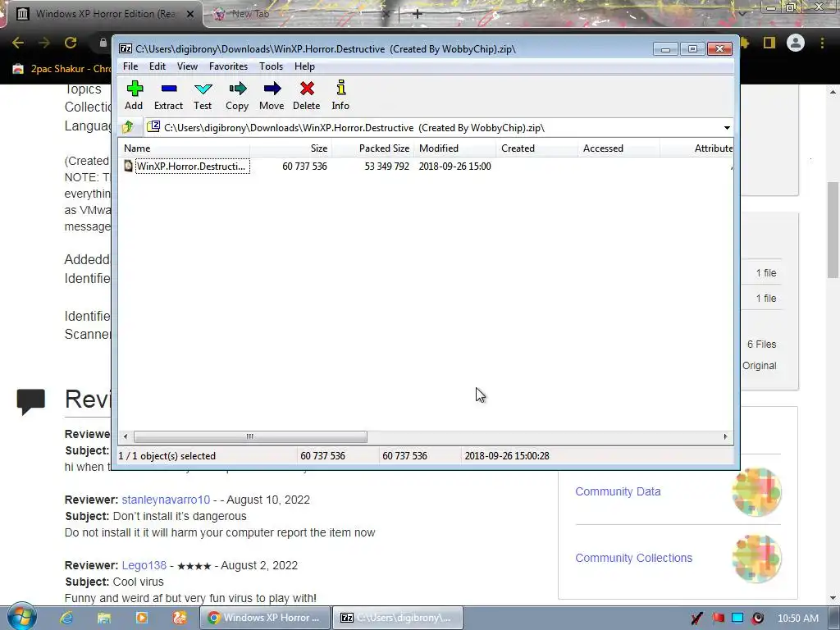
Task: Open the File menu in 7-Zip
Action: pyautogui.click(x=130, y=66)
